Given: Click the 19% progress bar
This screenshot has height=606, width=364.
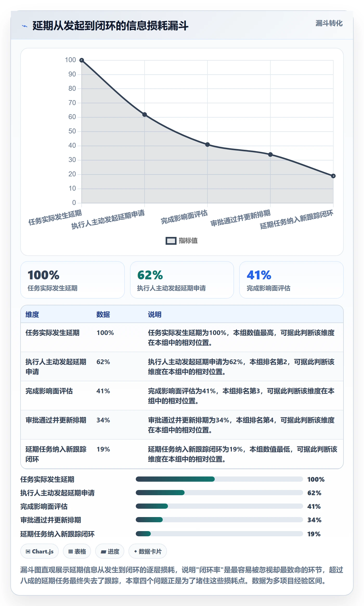Looking at the screenshot, I should [219, 534].
